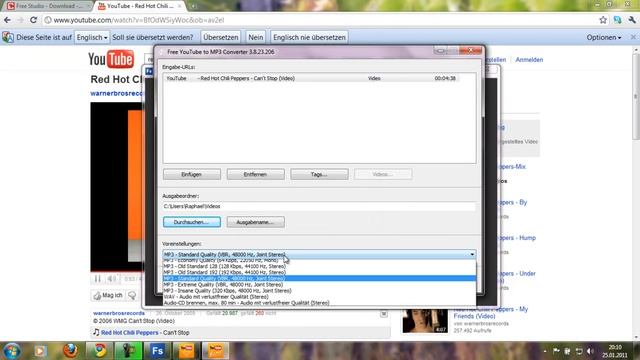Open Windows Media Player from the taskbar

(x=40, y=351)
